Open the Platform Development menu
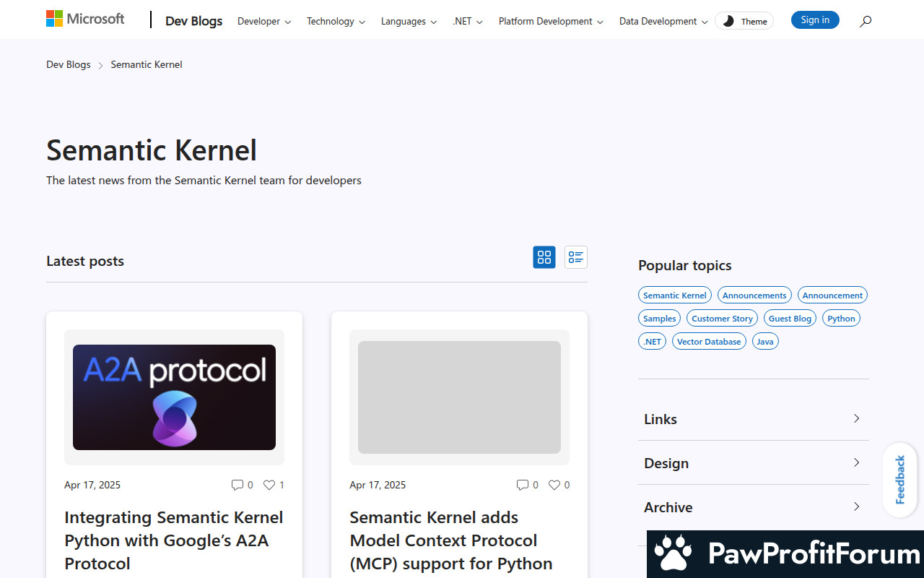The image size is (924, 578). click(x=551, y=21)
